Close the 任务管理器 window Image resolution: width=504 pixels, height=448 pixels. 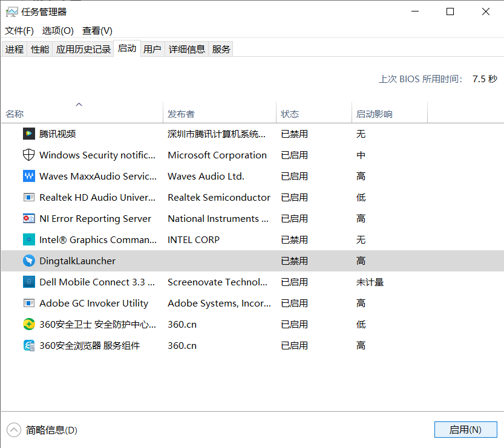click(486, 11)
